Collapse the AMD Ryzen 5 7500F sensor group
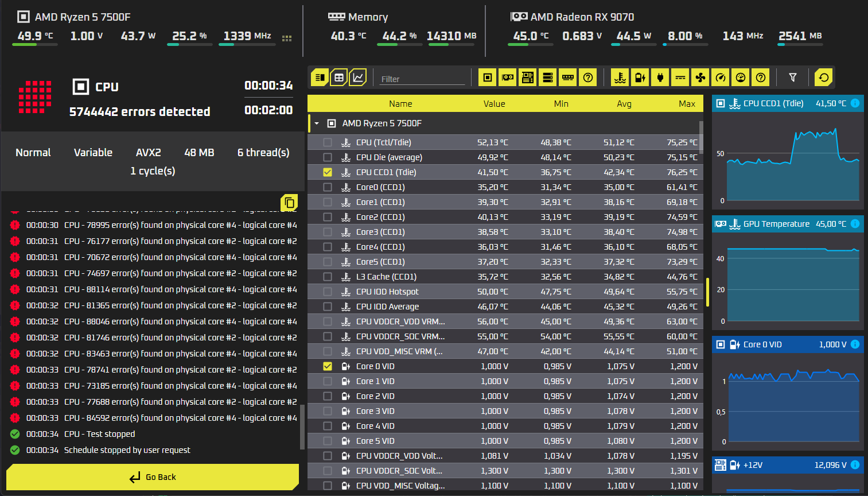 click(x=317, y=123)
